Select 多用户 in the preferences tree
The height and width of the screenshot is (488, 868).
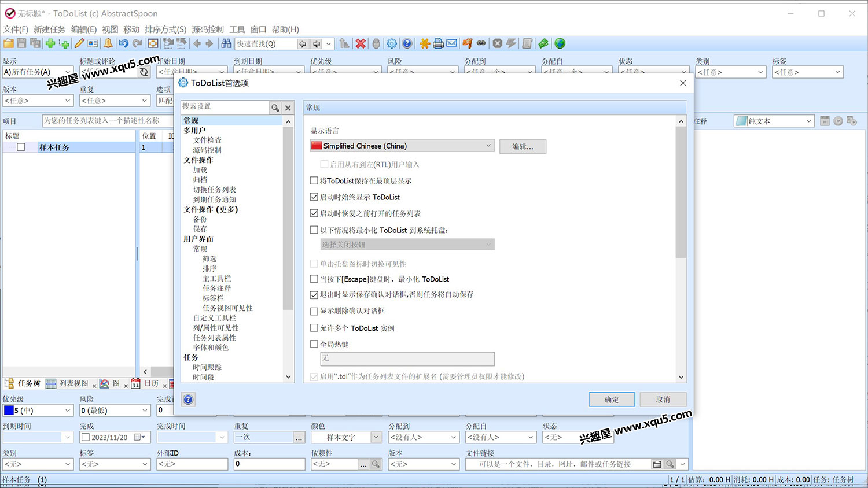(x=194, y=131)
